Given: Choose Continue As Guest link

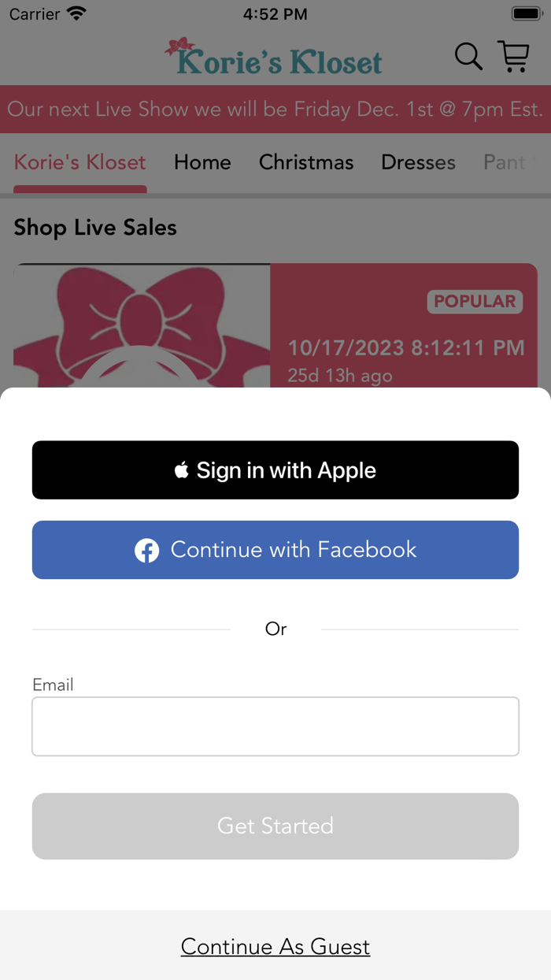Looking at the screenshot, I should [275, 946].
